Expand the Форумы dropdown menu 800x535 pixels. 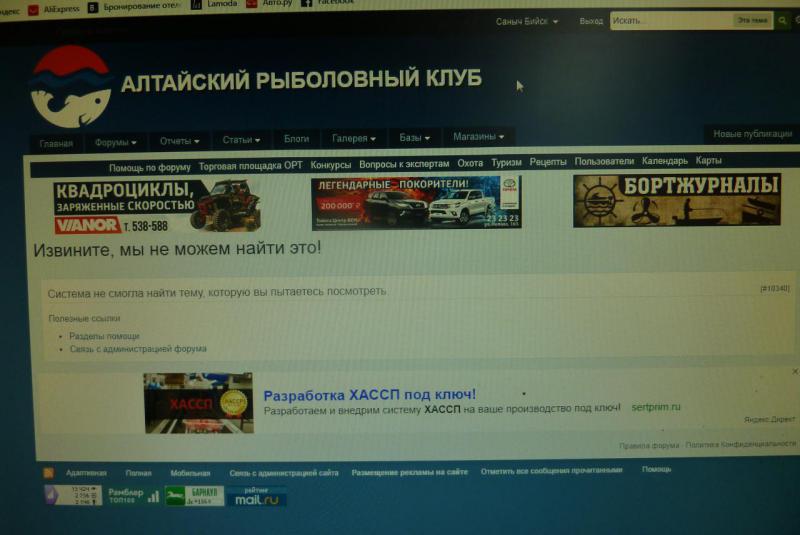[115, 142]
